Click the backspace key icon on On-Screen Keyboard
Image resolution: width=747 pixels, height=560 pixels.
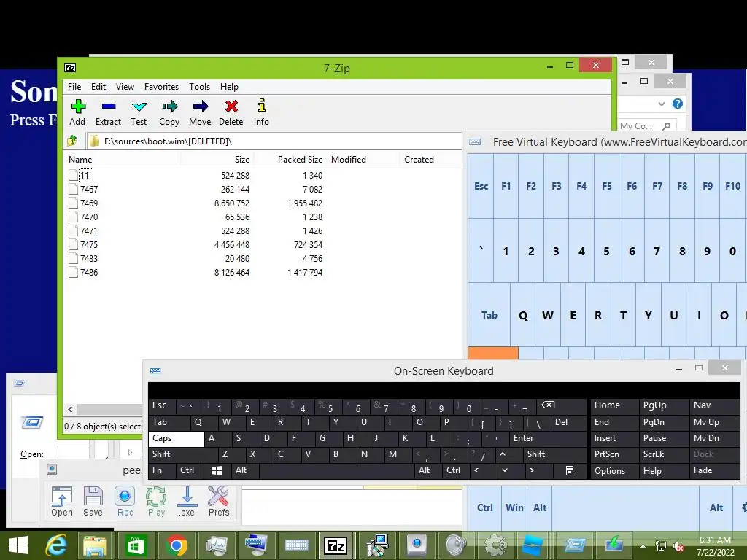(x=562, y=405)
